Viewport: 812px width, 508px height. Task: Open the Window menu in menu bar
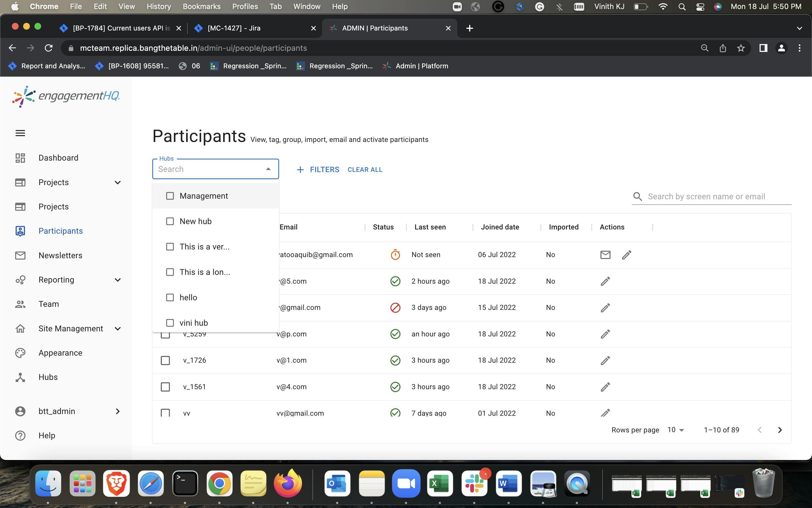click(x=307, y=6)
